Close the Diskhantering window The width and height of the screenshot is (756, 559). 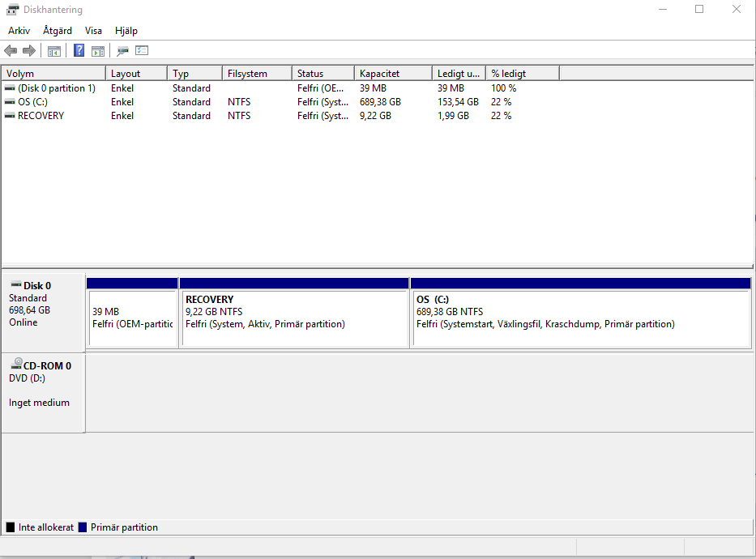[737, 9]
